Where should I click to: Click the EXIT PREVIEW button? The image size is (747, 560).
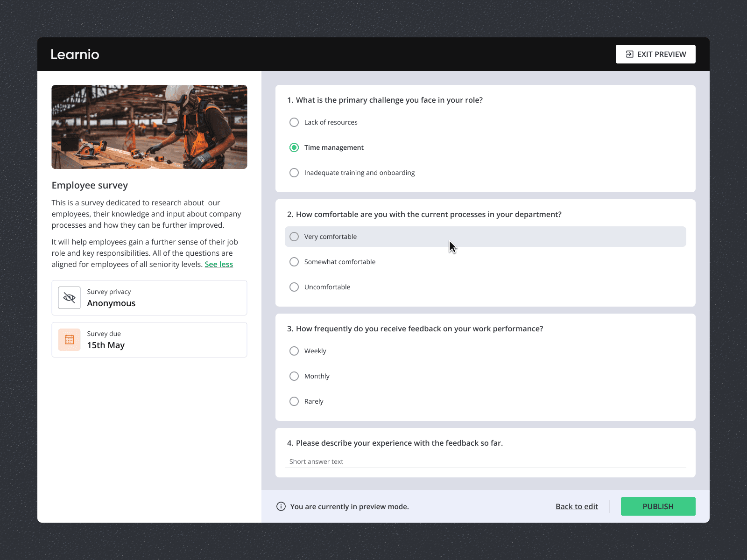pyautogui.click(x=655, y=54)
